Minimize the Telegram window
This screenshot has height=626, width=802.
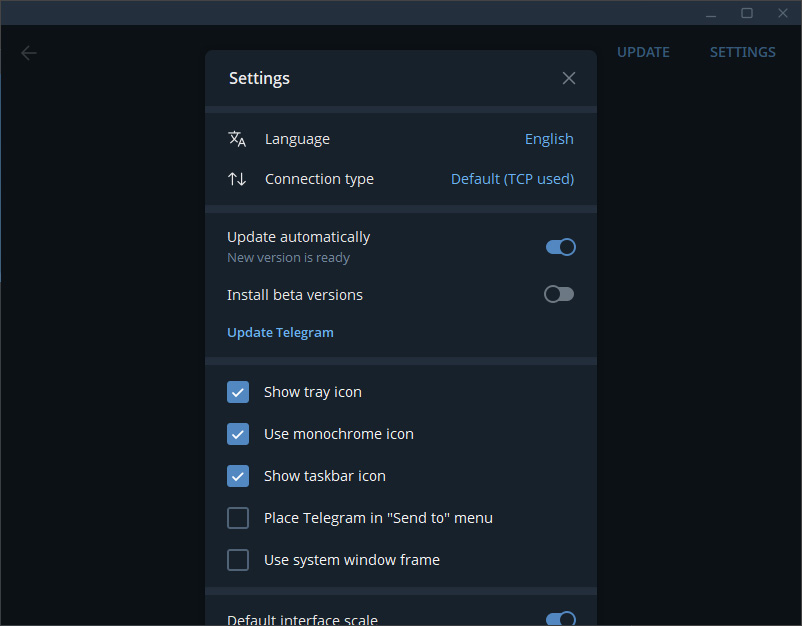[711, 13]
